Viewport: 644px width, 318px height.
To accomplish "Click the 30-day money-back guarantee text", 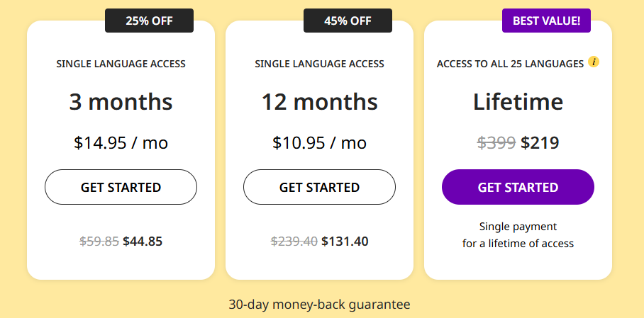I will (x=320, y=305).
